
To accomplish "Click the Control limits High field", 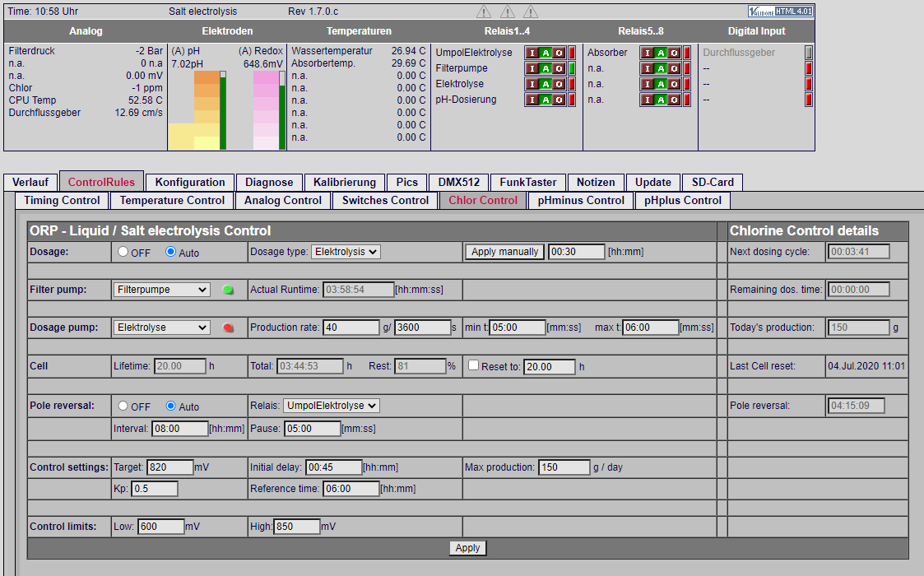I will 296,527.
